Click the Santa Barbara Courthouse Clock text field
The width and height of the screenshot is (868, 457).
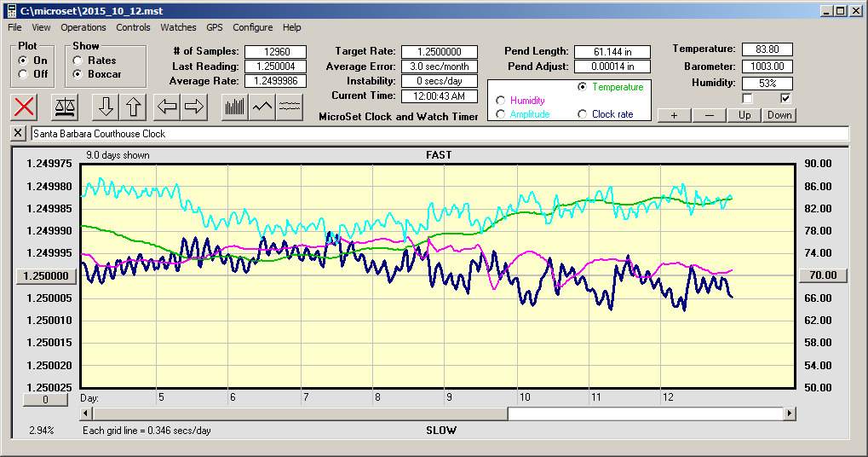coord(439,134)
